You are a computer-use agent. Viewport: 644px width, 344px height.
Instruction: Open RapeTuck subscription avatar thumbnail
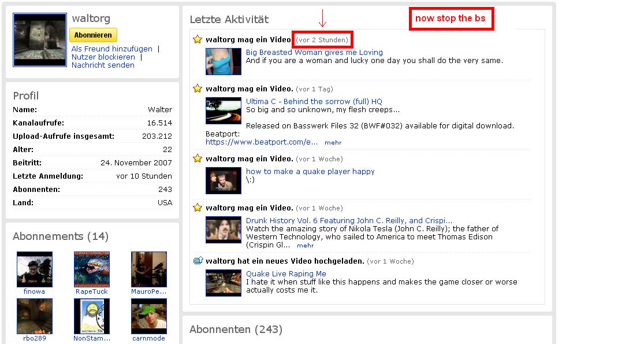coord(92,269)
